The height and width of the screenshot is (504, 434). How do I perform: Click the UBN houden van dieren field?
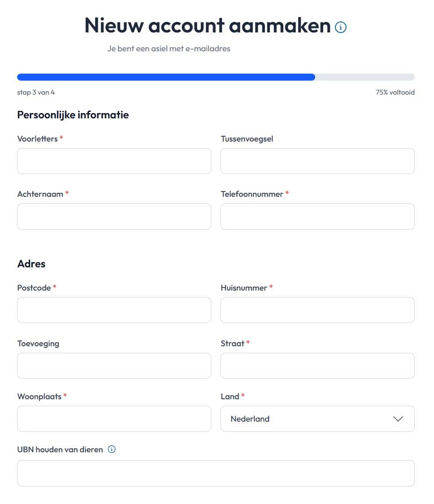pyautogui.click(x=216, y=473)
